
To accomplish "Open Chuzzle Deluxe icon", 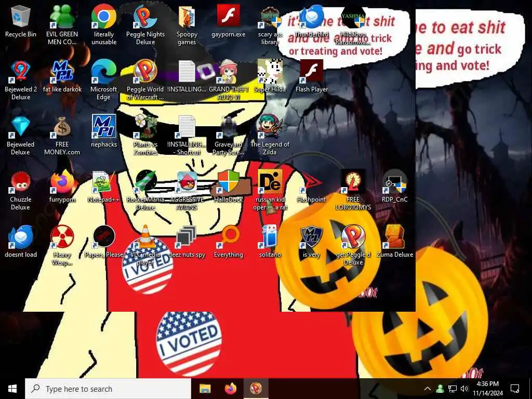I will pyautogui.click(x=21, y=190).
